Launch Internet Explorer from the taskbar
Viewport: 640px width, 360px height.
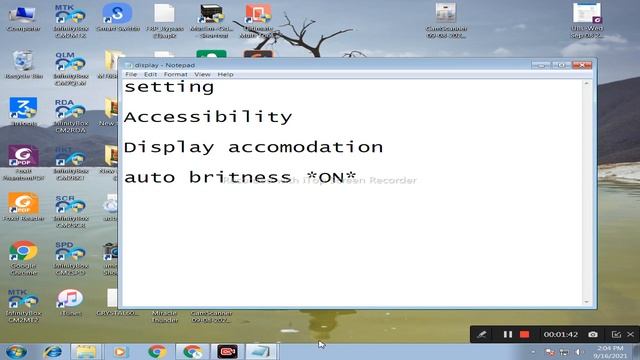click(53, 351)
